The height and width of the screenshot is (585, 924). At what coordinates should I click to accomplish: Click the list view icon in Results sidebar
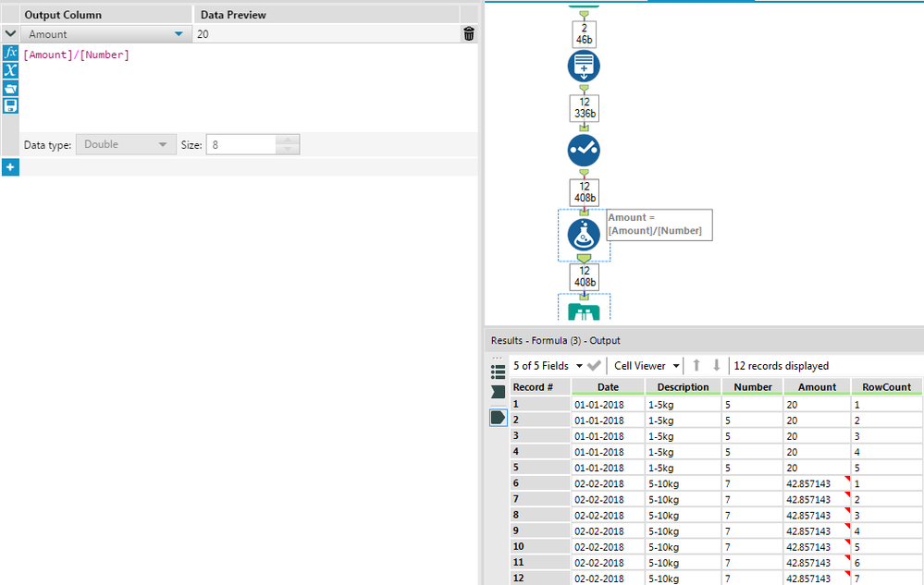pos(498,372)
